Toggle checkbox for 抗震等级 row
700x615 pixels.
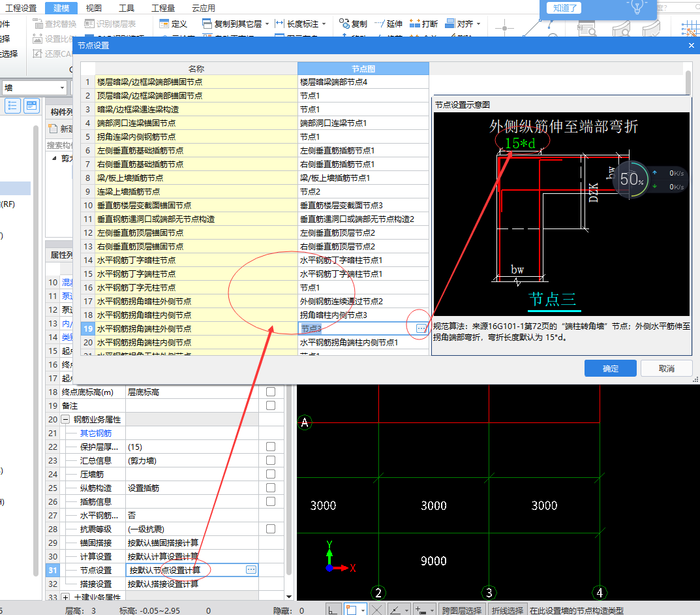(x=271, y=529)
